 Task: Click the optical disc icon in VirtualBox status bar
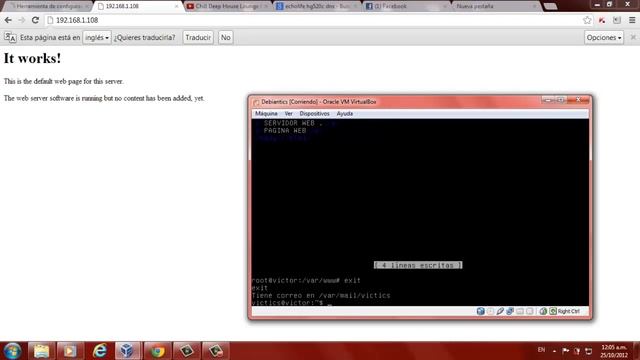[x=490, y=311]
